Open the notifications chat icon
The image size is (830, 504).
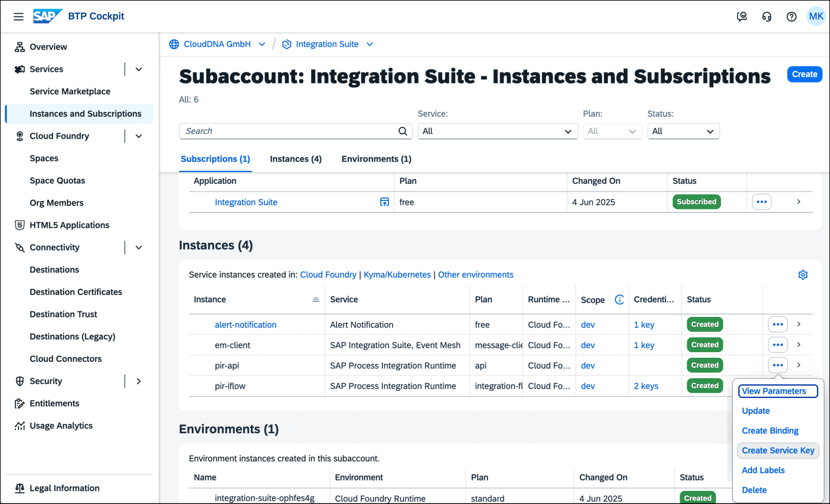click(x=742, y=16)
